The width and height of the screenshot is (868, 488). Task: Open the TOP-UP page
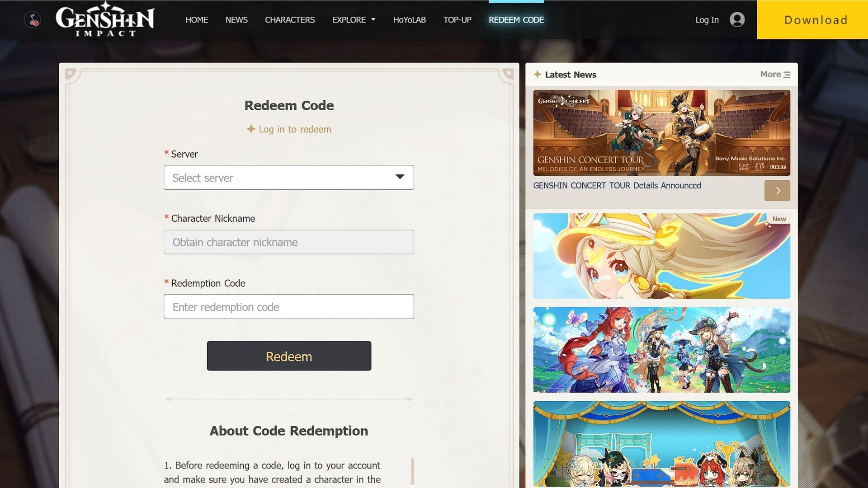click(457, 20)
